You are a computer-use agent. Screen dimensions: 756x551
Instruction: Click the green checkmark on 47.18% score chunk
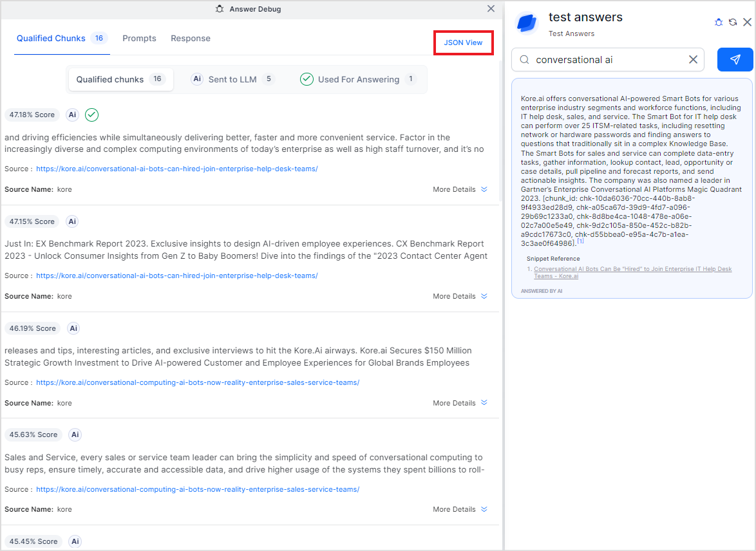pyautogui.click(x=91, y=115)
